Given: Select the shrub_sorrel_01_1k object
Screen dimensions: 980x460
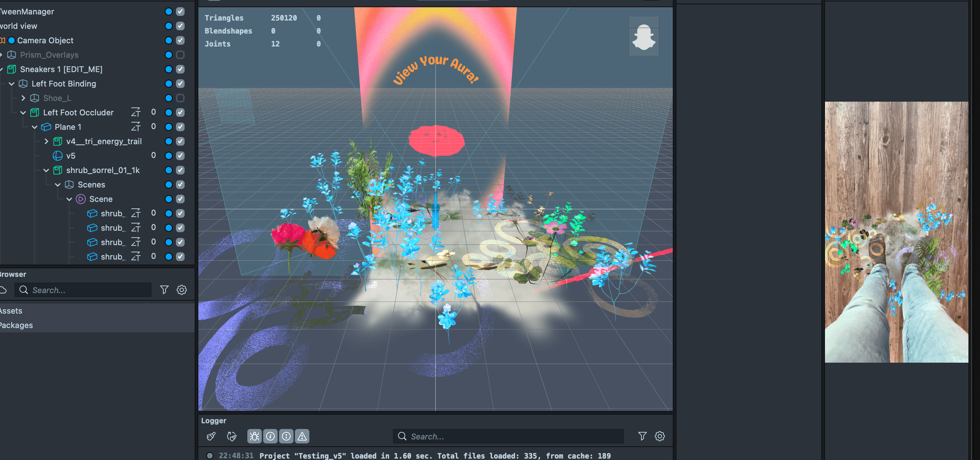Looking at the screenshot, I should [103, 170].
